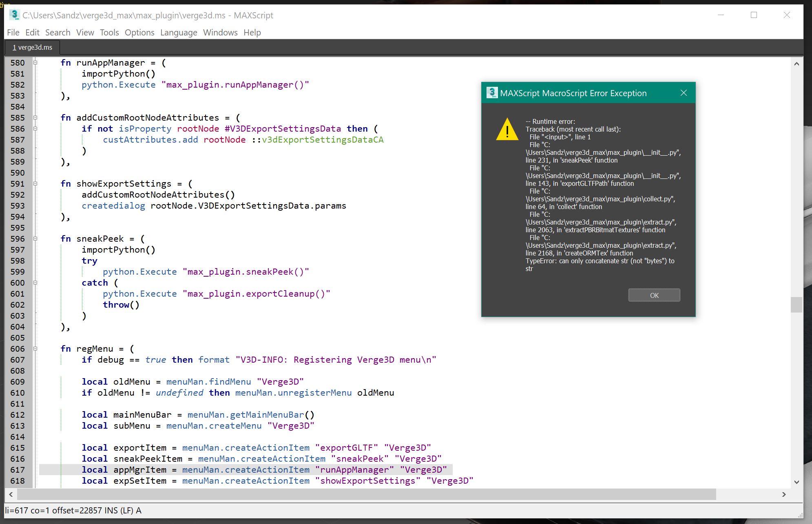Image resolution: width=812 pixels, height=524 pixels.
Task: Click the horizontal scrollbar thumb
Action: point(366,494)
